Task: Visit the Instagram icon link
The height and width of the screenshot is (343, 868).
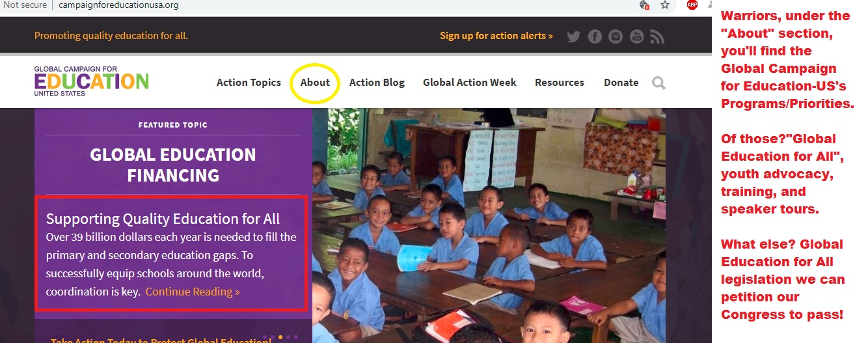Action: point(616,36)
